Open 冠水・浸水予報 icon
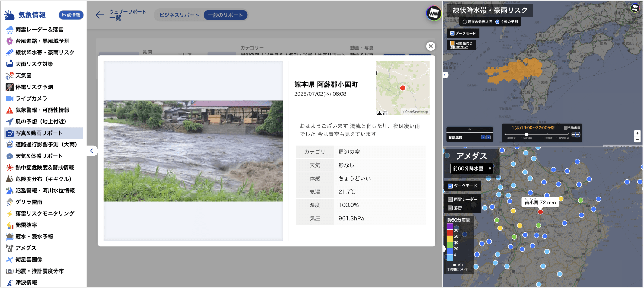 click(x=10, y=237)
